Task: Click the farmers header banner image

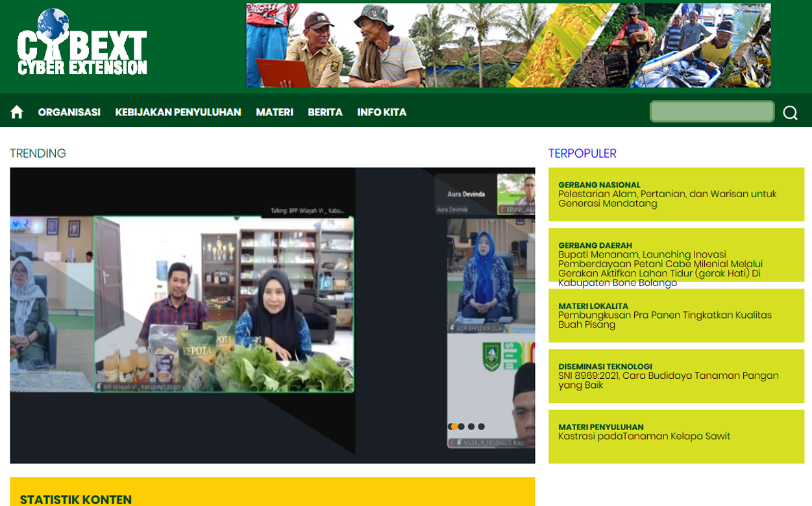Action: coord(508,45)
